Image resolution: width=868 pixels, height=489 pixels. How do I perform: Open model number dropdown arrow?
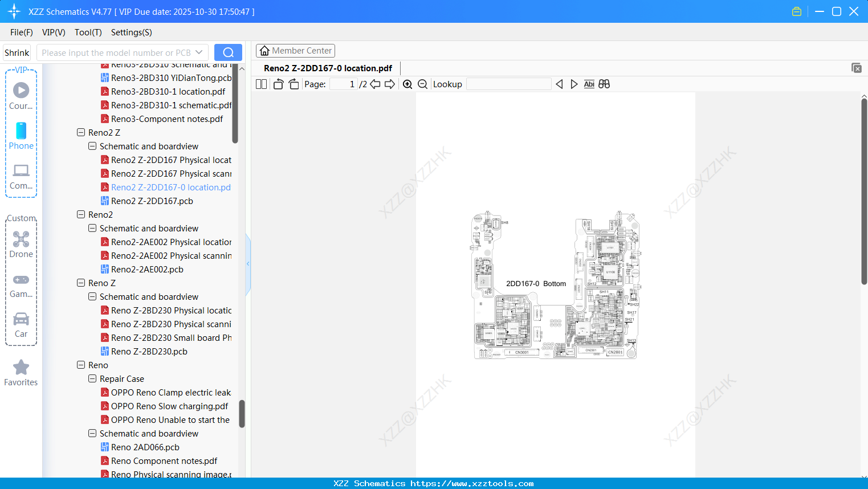click(x=199, y=52)
